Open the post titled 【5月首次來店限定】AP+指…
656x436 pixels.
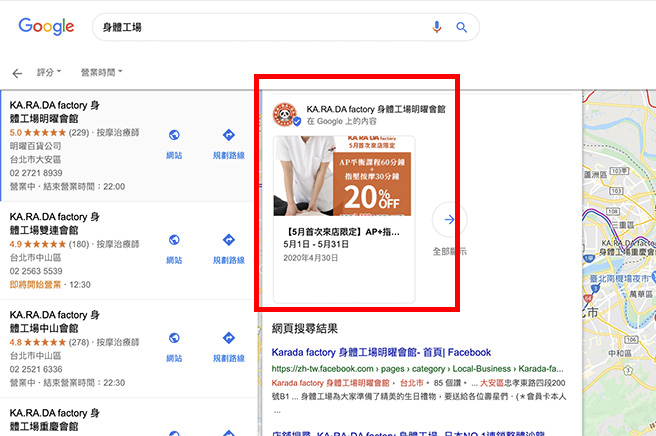click(x=341, y=231)
